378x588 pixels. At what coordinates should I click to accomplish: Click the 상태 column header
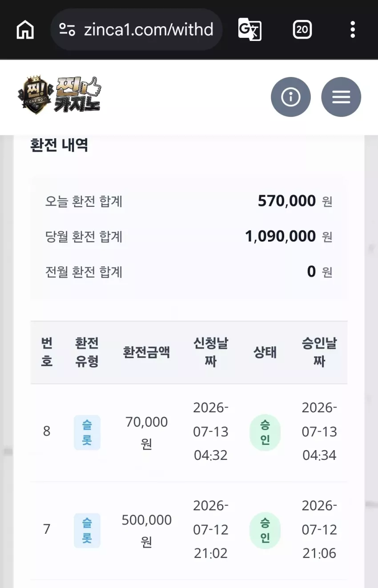(265, 352)
